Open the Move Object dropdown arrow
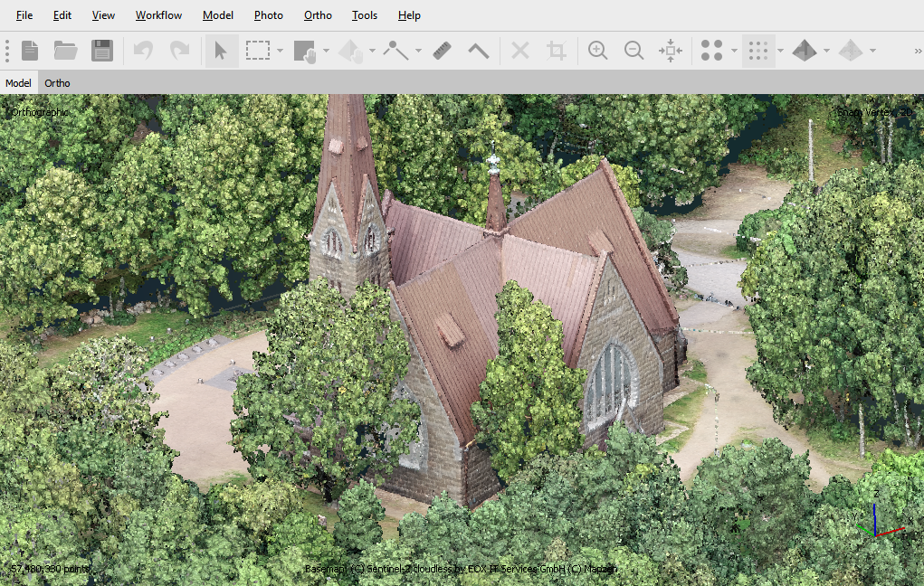Image resolution: width=924 pixels, height=586 pixels. 372,51
